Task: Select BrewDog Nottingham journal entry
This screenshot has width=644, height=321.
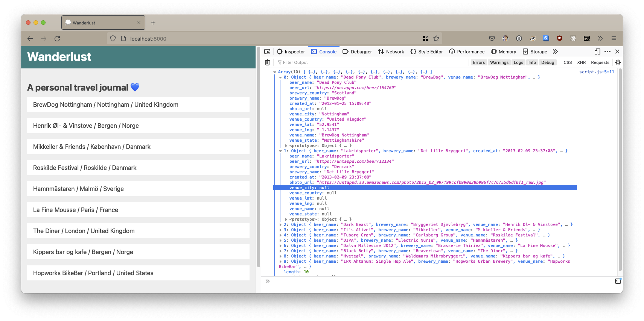Action: click(138, 104)
